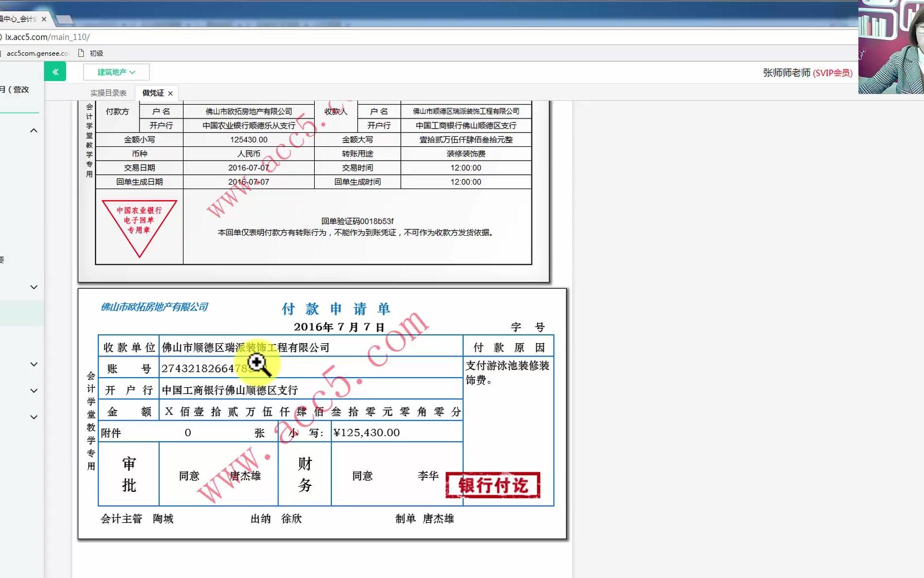Click the 付款申请单 title
Viewport: 924px width, 578px height.
[336, 309]
